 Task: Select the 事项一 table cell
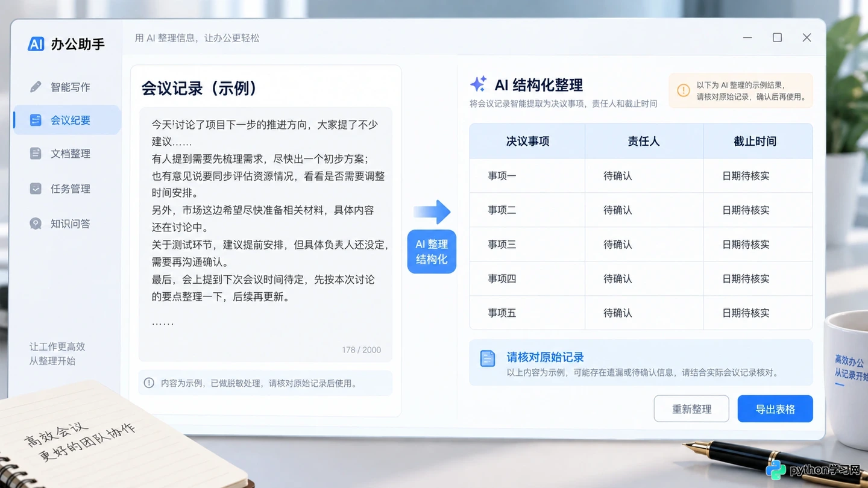tap(527, 176)
